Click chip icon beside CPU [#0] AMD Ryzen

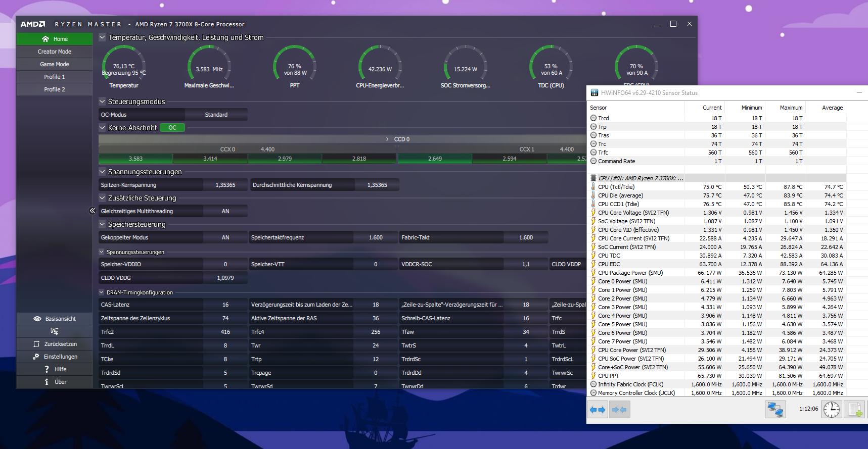pos(593,178)
